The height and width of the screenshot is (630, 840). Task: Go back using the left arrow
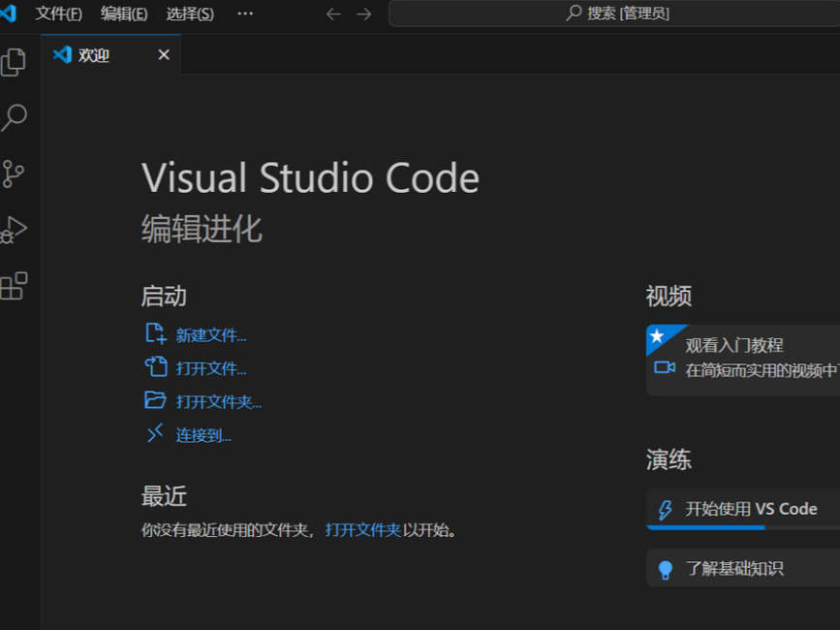(x=333, y=14)
